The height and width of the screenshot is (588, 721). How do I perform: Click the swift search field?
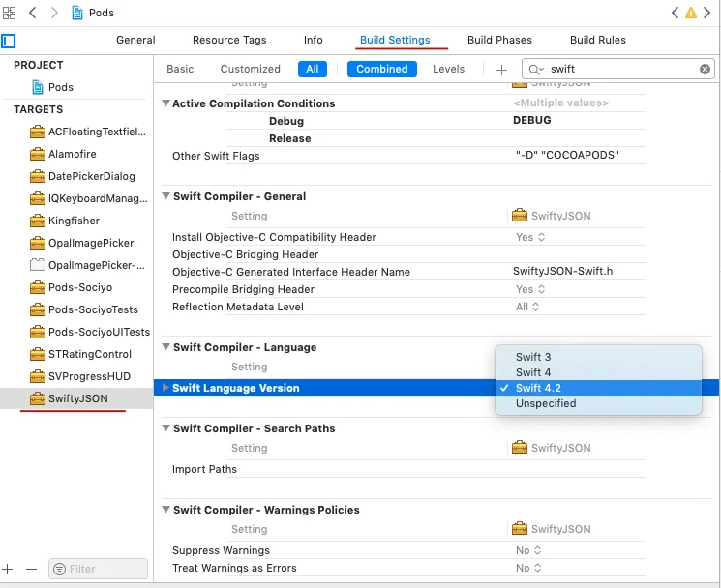tap(618, 69)
